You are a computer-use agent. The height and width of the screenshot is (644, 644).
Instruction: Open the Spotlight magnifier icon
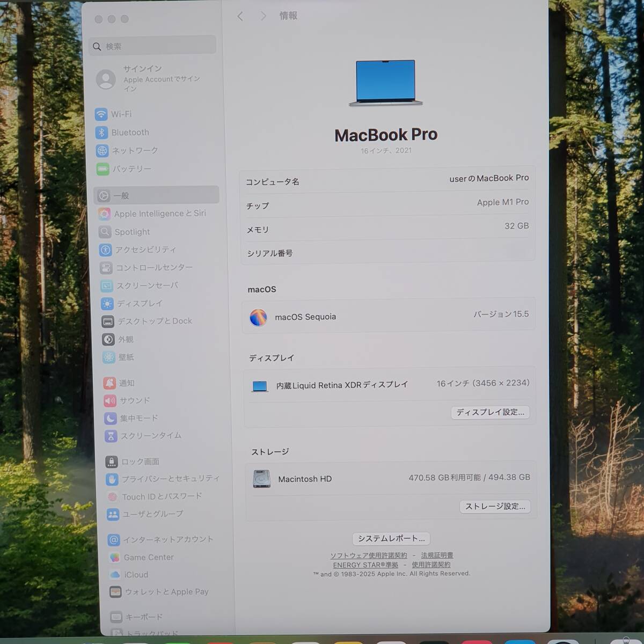(105, 232)
